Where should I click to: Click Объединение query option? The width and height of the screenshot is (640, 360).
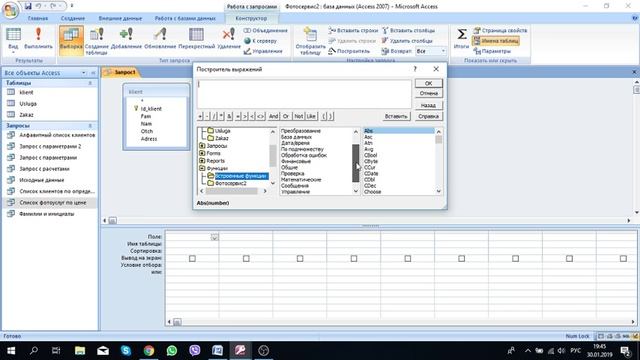pos(266,31)
